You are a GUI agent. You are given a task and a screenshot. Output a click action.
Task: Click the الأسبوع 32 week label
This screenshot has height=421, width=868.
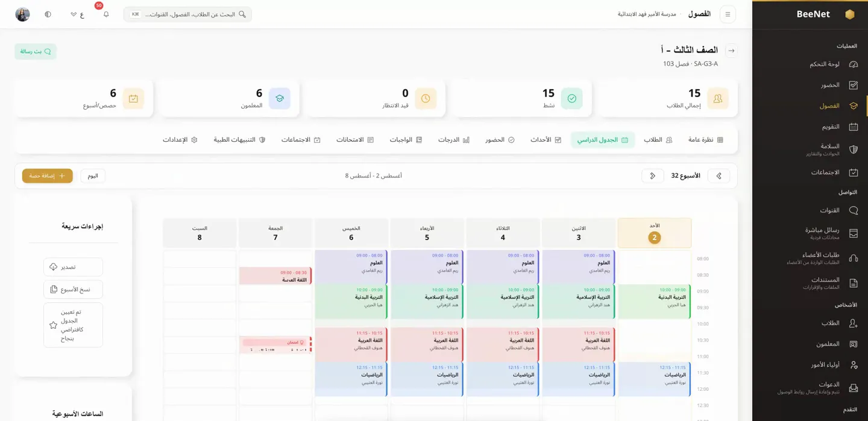(686, 176)
